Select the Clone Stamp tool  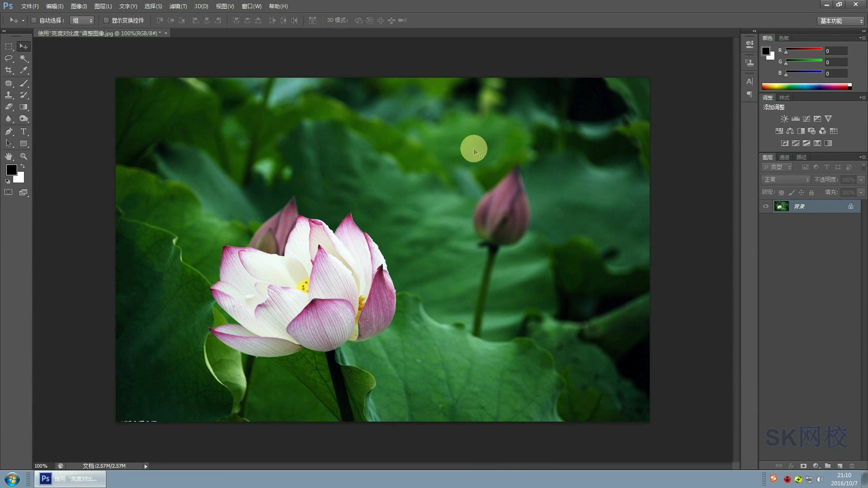[x=9, y=95]
